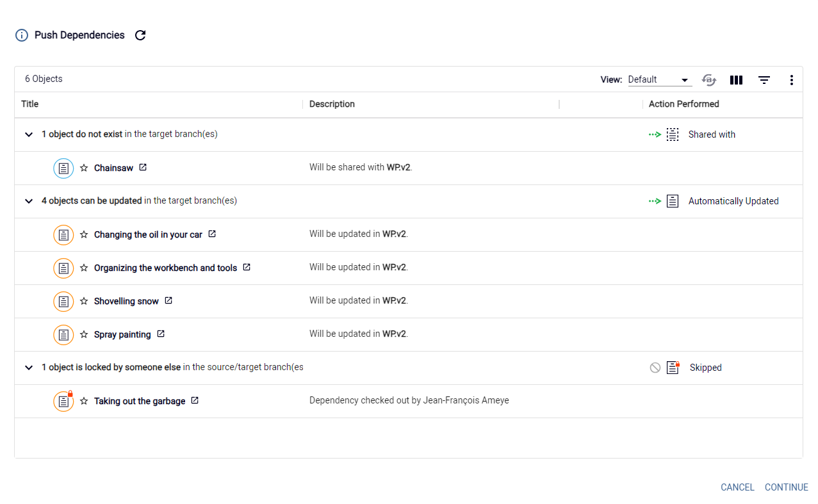Image resolution: width=818 pixels, height=504 pixels.
Task: Click the prohibited circle icon beside Skipped
Action: (655, 368)
